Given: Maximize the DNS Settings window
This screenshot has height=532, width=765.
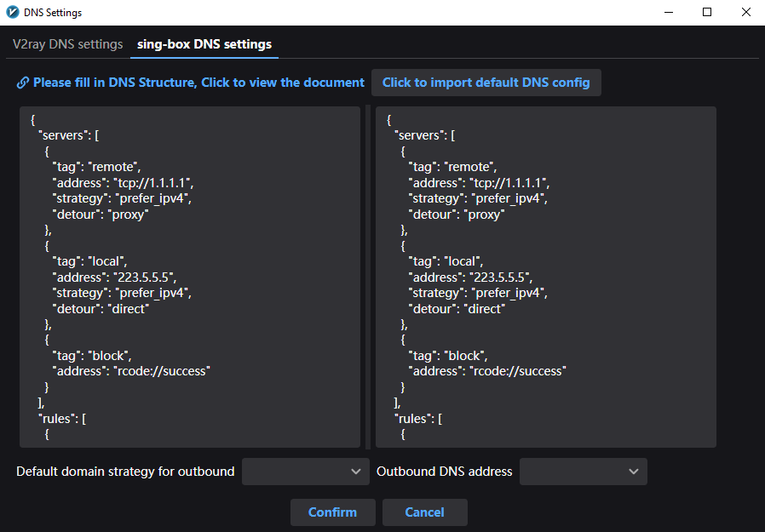Looking at the screenshot, I should [707, 12].
